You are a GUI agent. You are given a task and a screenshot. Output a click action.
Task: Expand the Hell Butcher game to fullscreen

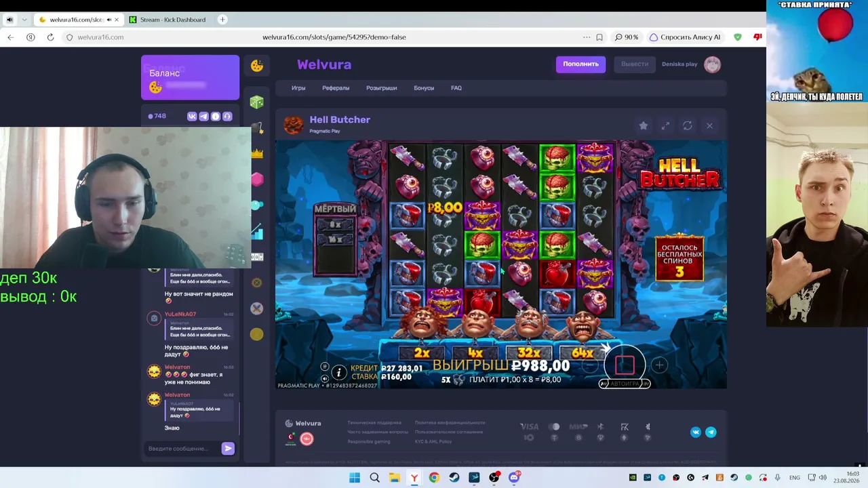coord(666,125)
